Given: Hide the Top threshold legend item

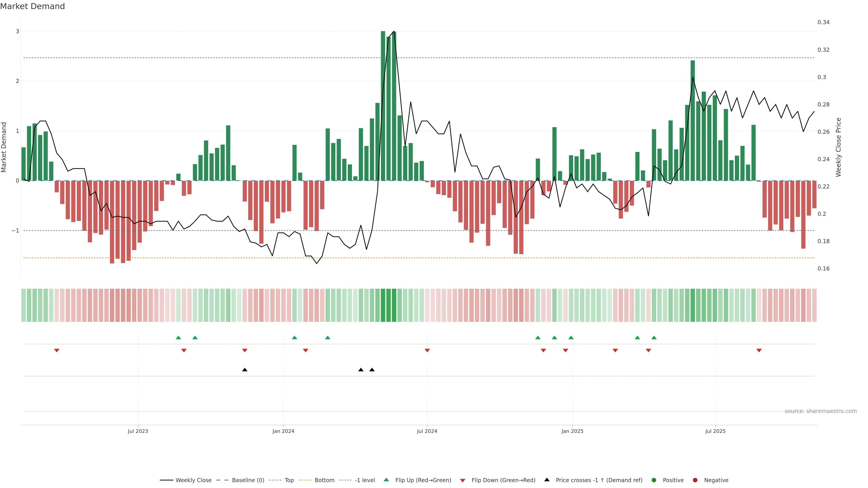Looking at the screenshot, I should pos(289,480).
